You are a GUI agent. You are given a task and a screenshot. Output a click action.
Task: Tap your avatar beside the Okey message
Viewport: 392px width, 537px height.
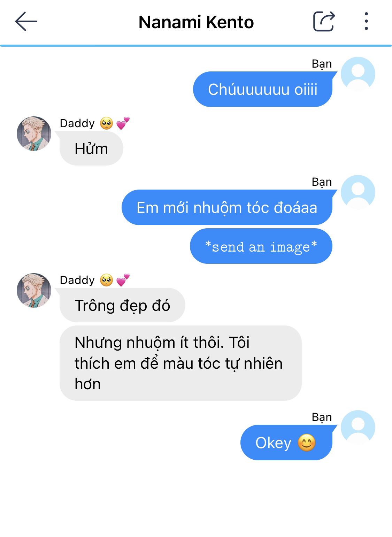358,428
